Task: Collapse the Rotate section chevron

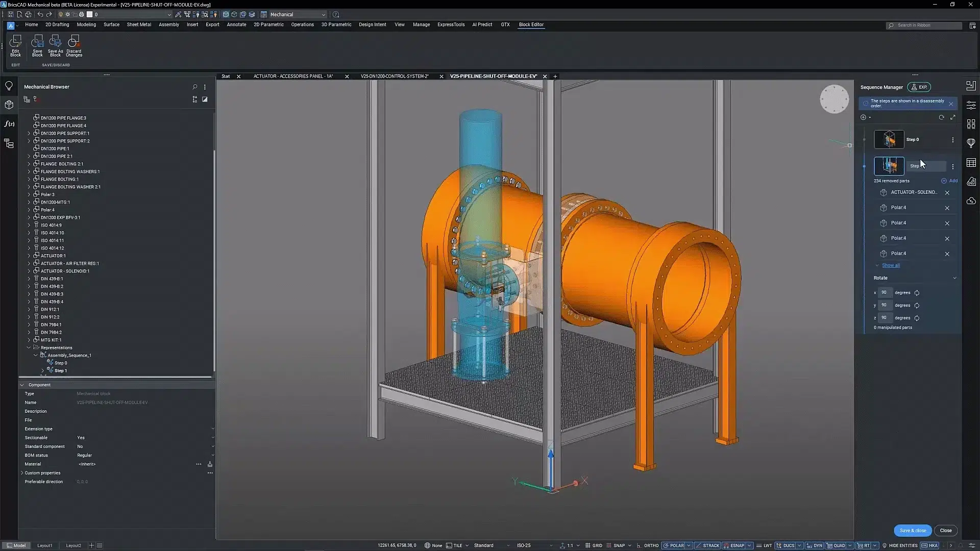Action: point(954,278)
